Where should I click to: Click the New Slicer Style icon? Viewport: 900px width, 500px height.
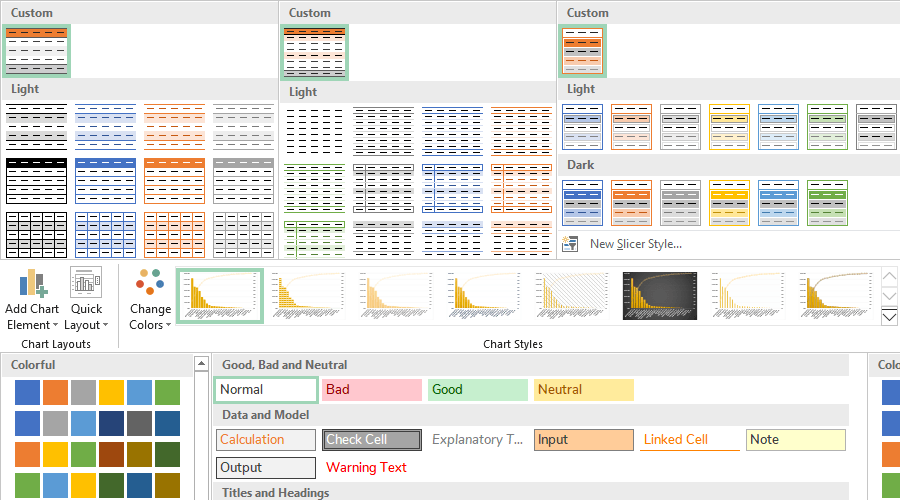coord(570,244)
